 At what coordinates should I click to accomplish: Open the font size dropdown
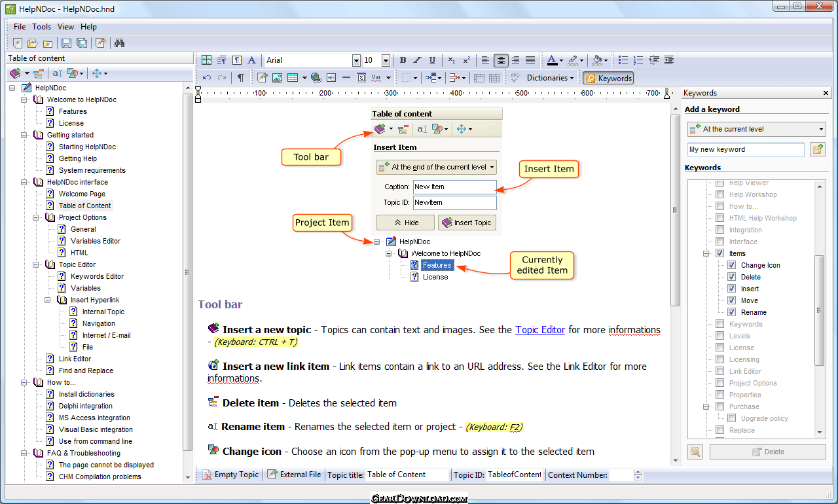(x=386, y=60)
